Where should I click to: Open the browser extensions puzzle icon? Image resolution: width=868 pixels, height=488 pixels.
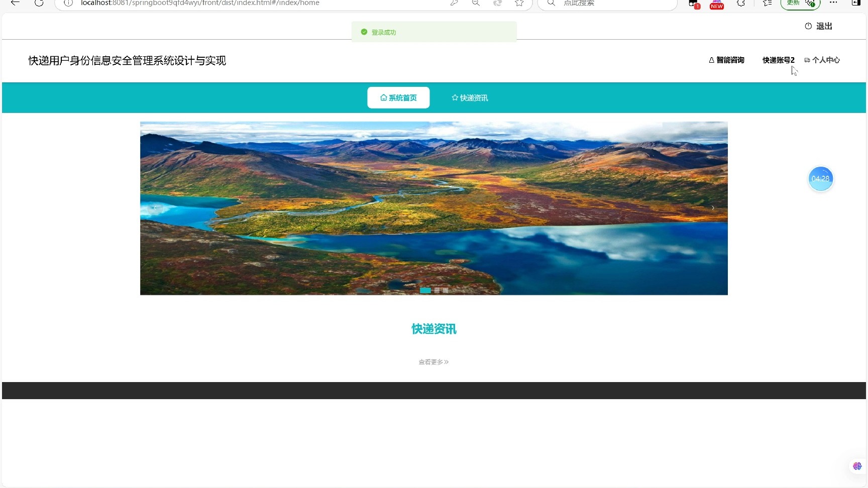[741, 4]
